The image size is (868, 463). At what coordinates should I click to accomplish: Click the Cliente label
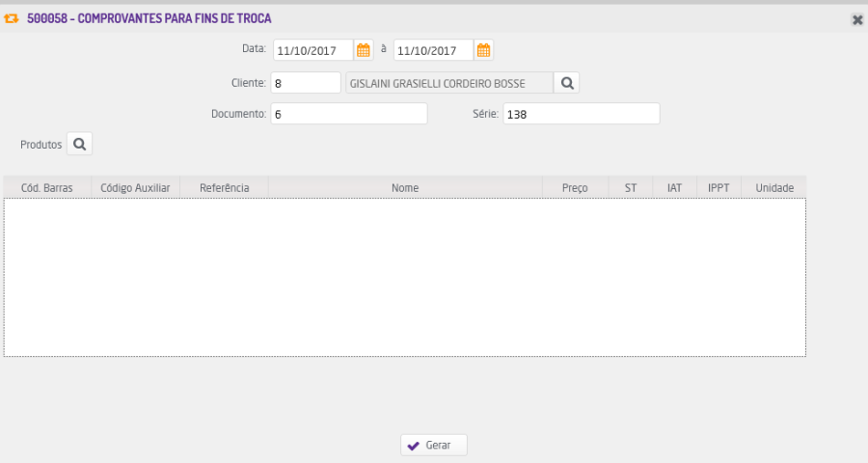pos(249,83)
